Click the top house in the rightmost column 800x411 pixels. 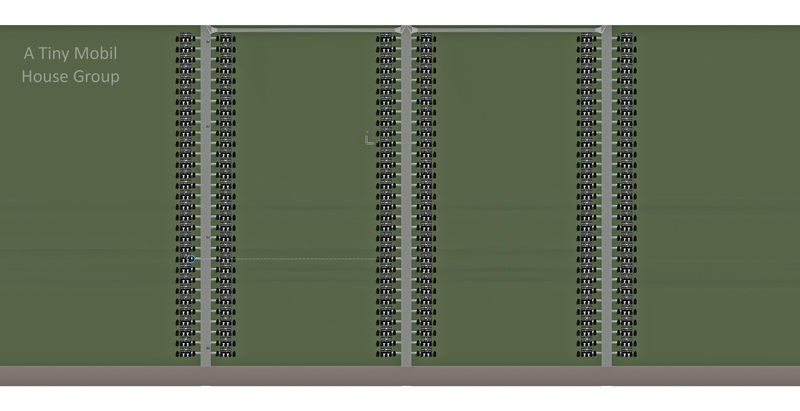coord(626,40)
